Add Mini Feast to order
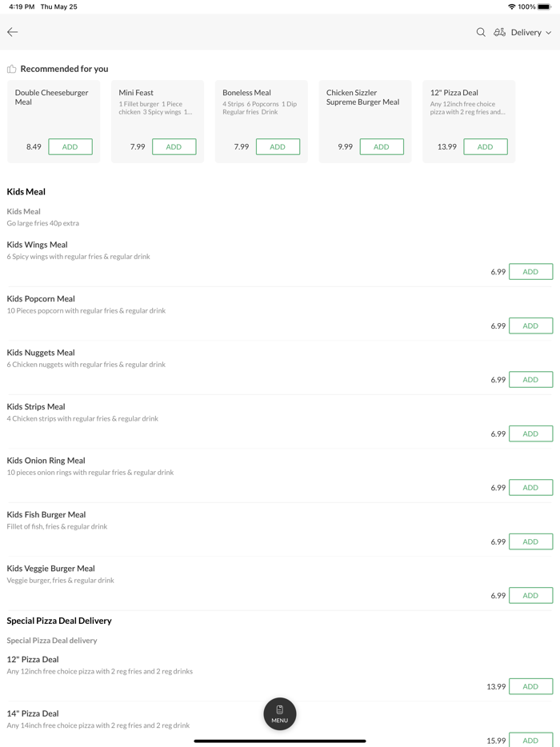The width and height of the screenshot is (560, 747). coord(174,146)
